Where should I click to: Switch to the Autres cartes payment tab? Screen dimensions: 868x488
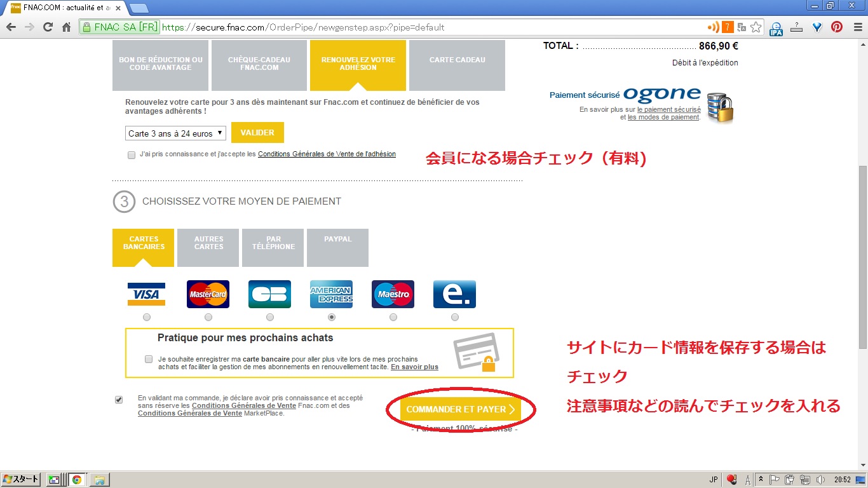pos(208,248)
